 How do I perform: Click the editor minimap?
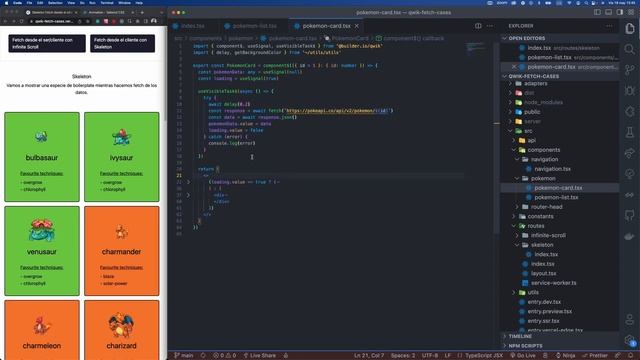pyautogui.click(x=476, y=48)
